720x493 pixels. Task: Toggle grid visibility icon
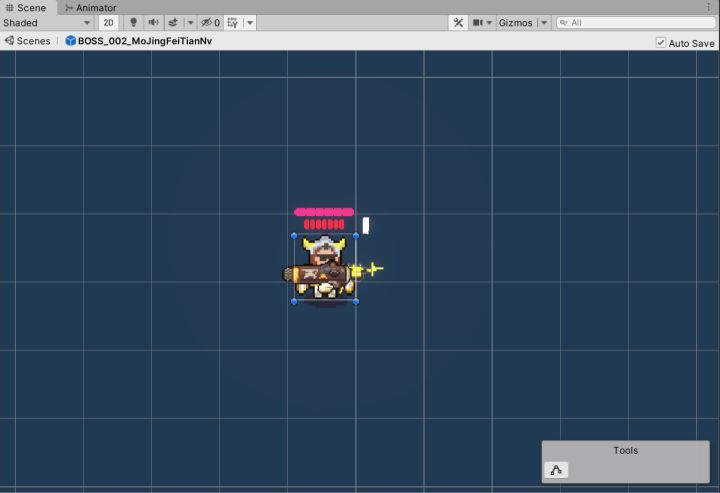tap(233, 22)
